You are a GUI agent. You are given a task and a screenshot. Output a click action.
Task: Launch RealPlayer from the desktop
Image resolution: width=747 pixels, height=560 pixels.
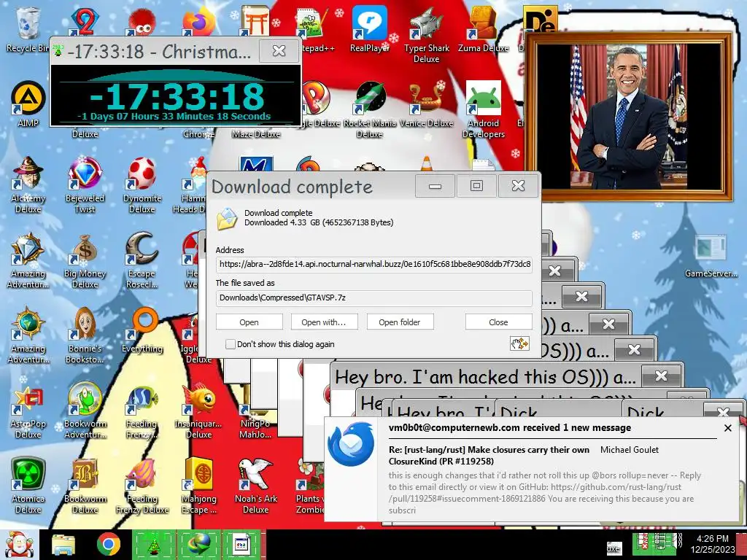(x=370, y=28)
